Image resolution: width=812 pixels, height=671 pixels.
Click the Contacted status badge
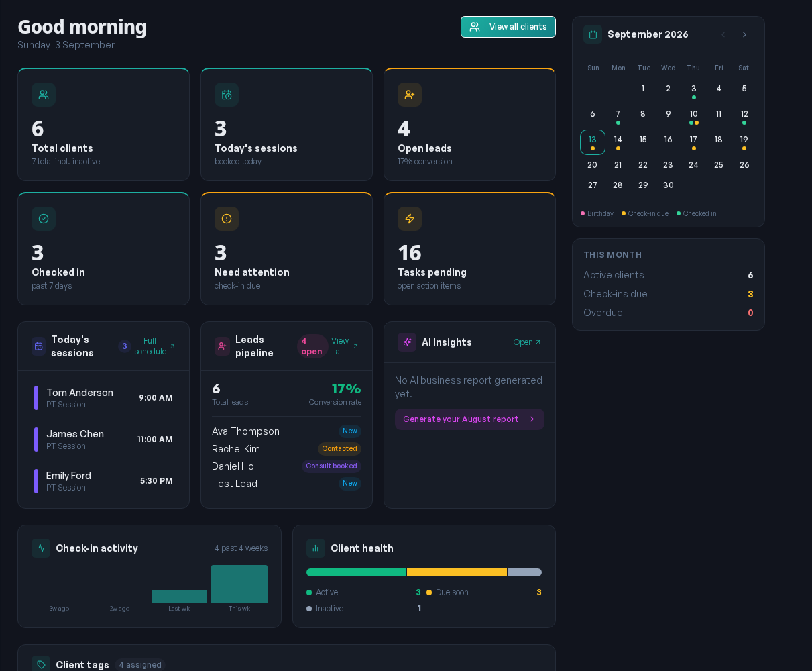point(339,449)
